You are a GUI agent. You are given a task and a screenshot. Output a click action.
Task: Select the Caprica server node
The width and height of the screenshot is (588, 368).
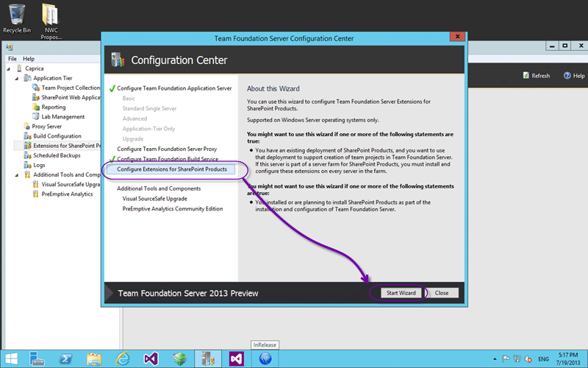[34, 68]
